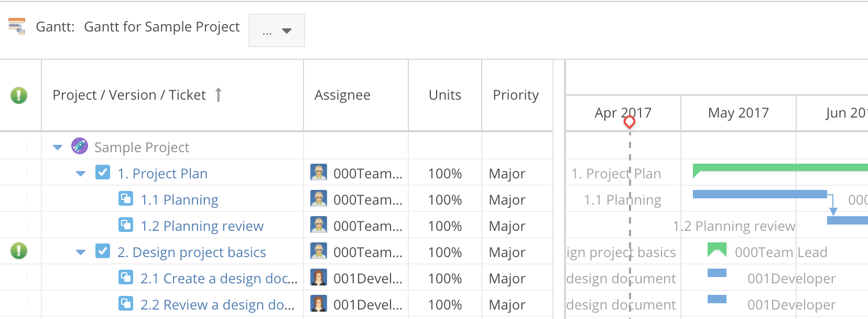Click the Gantt chart icon beside the title
Viewport: 868px width, 319px height.
point(17,26)
